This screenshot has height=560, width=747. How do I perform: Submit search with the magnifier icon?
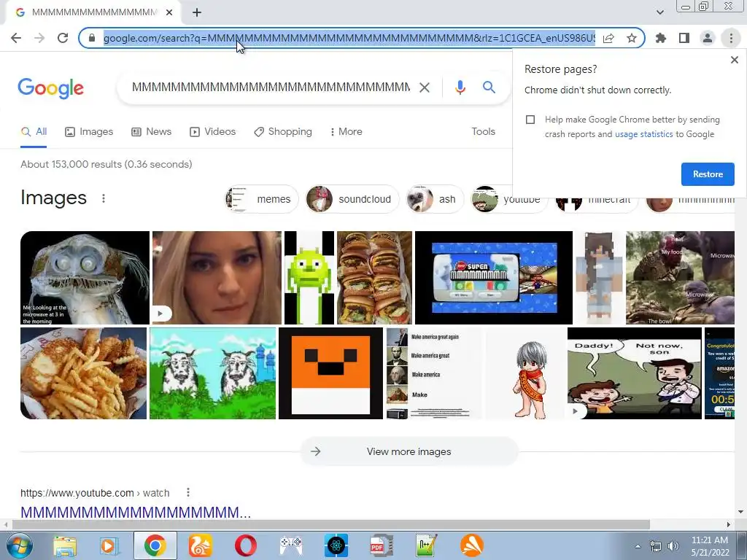pyautogui.click(x=489, y=87)
